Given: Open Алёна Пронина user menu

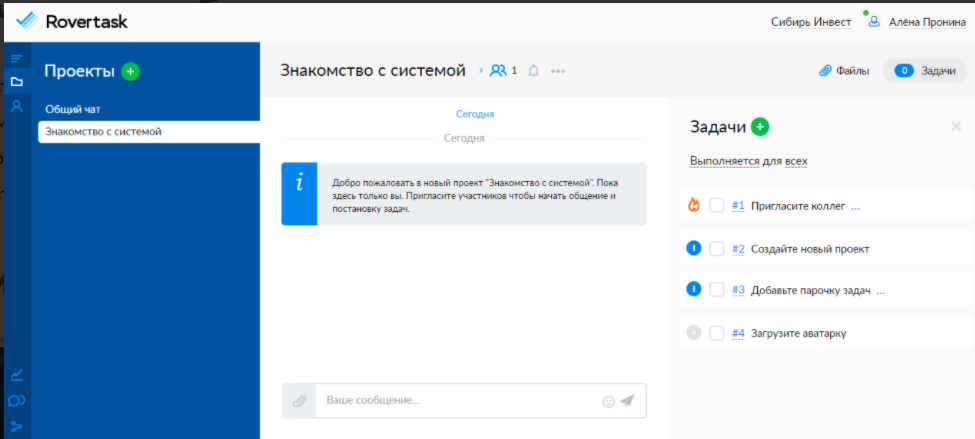Looking at the screenshot, I should click(x=927, y=22).
